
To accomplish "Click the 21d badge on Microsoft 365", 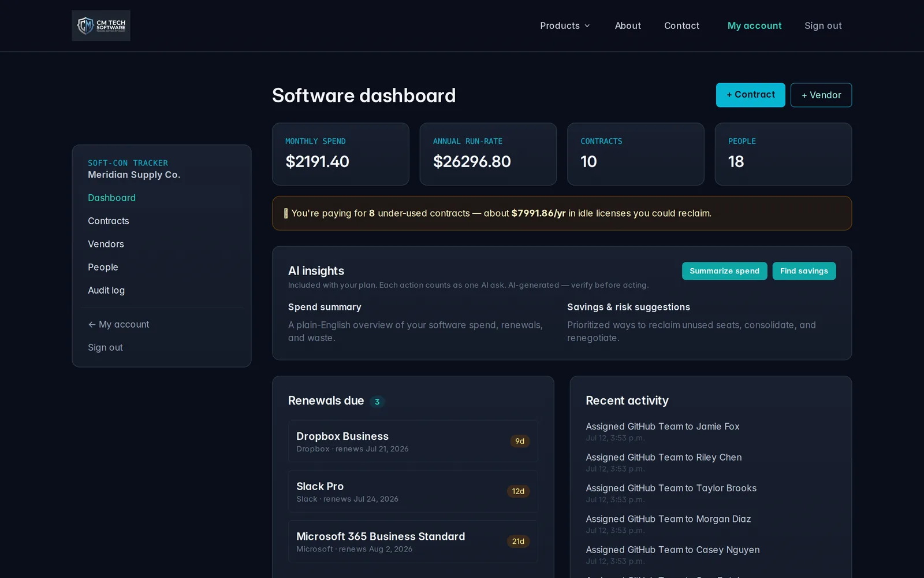I will coord(518,542).
